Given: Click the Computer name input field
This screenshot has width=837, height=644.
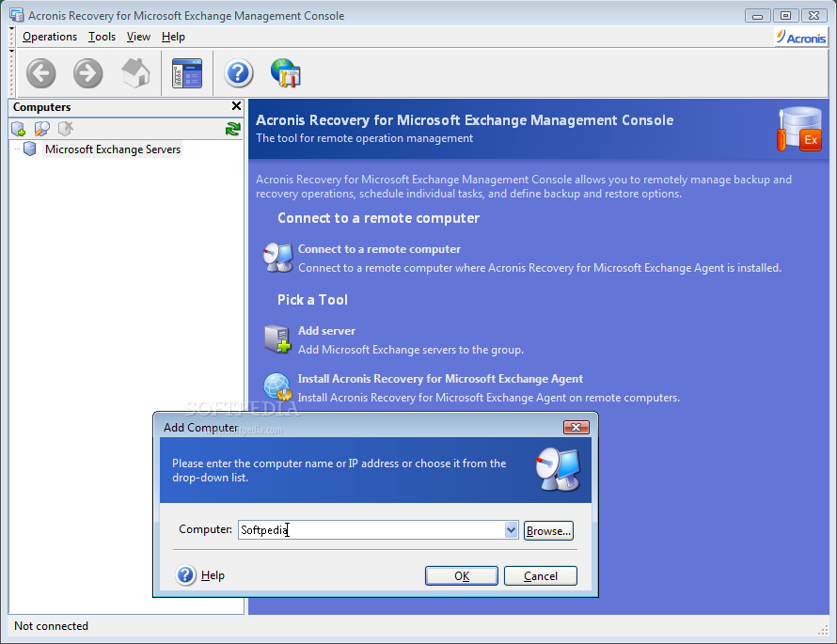Looking at the screenshot, I should [x=371, y=530].
